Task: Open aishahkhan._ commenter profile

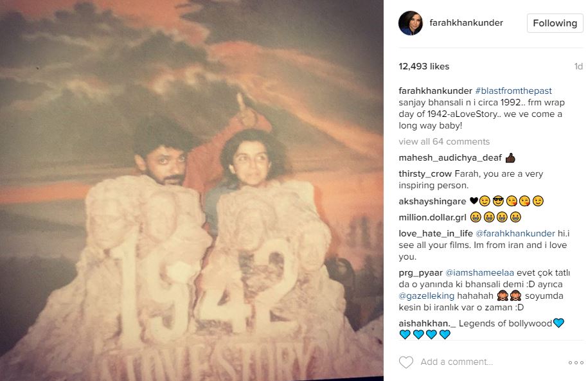Action: [427, 323]
